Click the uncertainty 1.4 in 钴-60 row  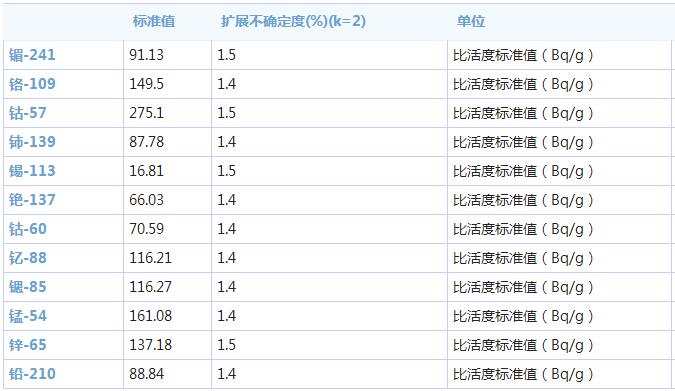(226, 229)
